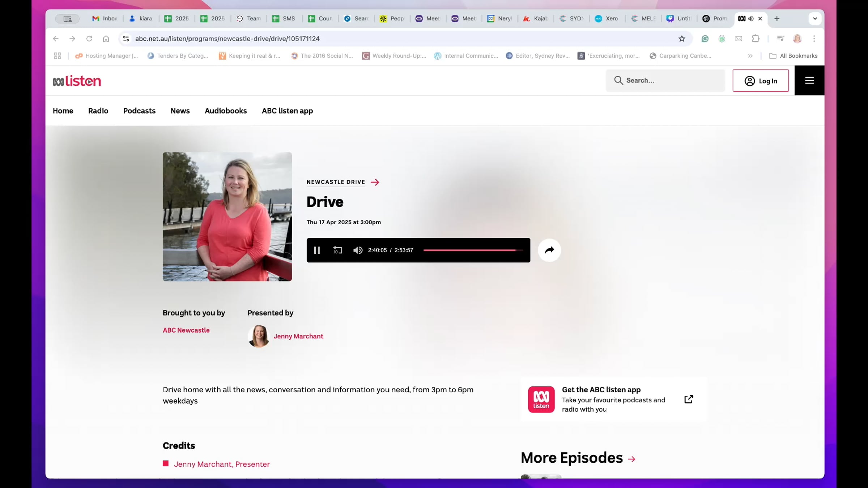Mute the ABC tab audio icon
The image size is (868, 488).
[751, 18]
